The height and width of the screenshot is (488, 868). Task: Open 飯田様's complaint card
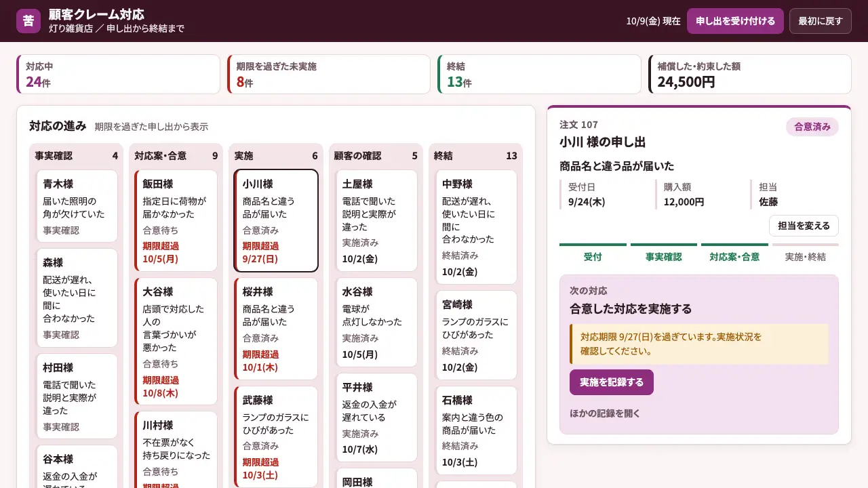point(176,220)
